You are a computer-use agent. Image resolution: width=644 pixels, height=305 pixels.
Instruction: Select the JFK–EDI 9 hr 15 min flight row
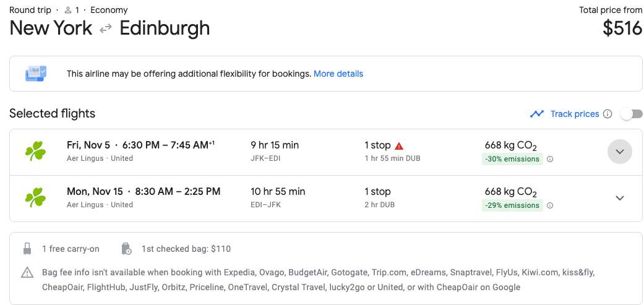tap(325, 152)
